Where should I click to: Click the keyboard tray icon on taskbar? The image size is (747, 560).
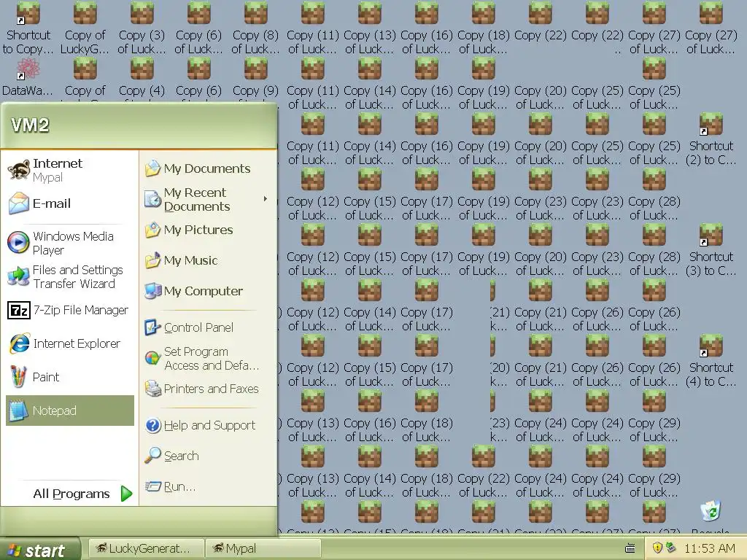(x=630, y=548)
